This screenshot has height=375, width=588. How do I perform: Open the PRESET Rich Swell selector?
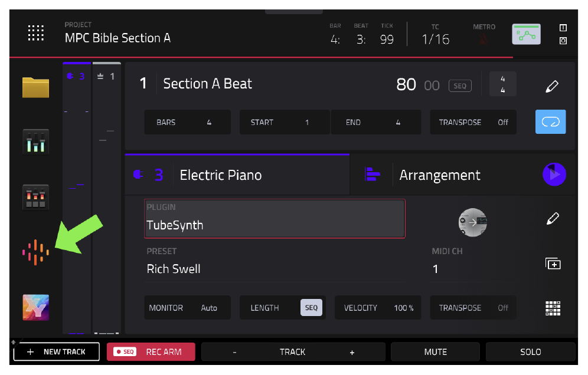(x=275, y=262)
